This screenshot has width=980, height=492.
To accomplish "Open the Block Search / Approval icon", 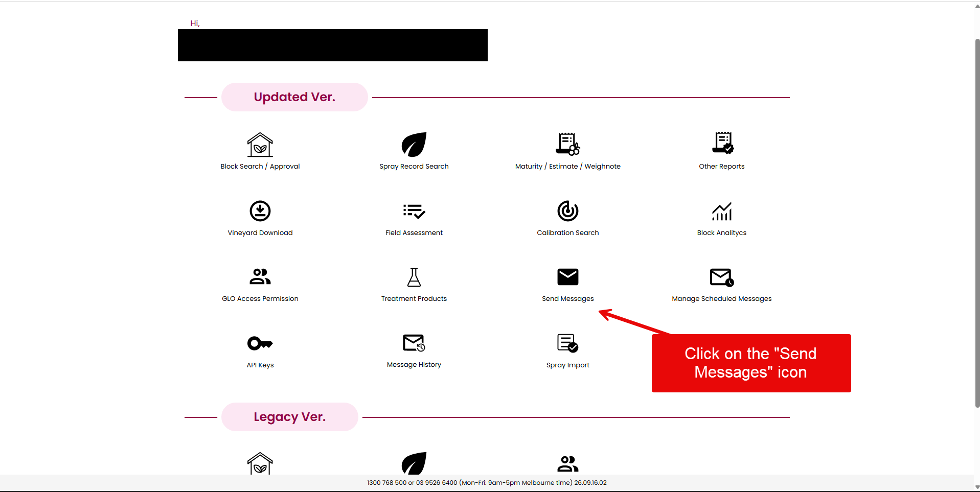I will pyautogui.click(x=260, y=145).
